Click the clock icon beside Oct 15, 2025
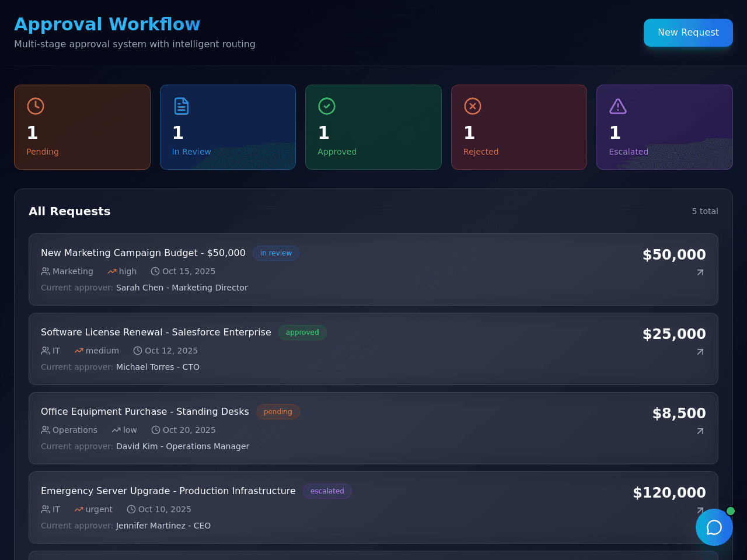The image size is (747, 560). pyautogui.click(x=155, y=271)
